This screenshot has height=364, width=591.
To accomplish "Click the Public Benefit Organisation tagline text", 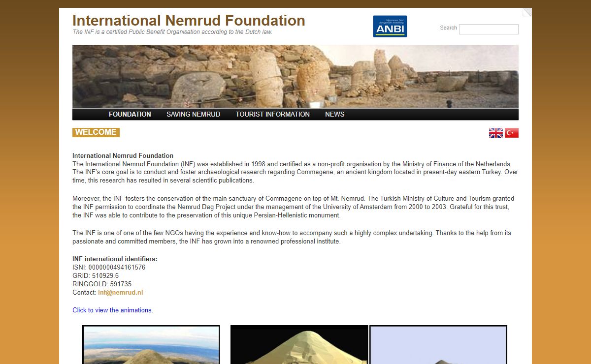I will 172,32.
